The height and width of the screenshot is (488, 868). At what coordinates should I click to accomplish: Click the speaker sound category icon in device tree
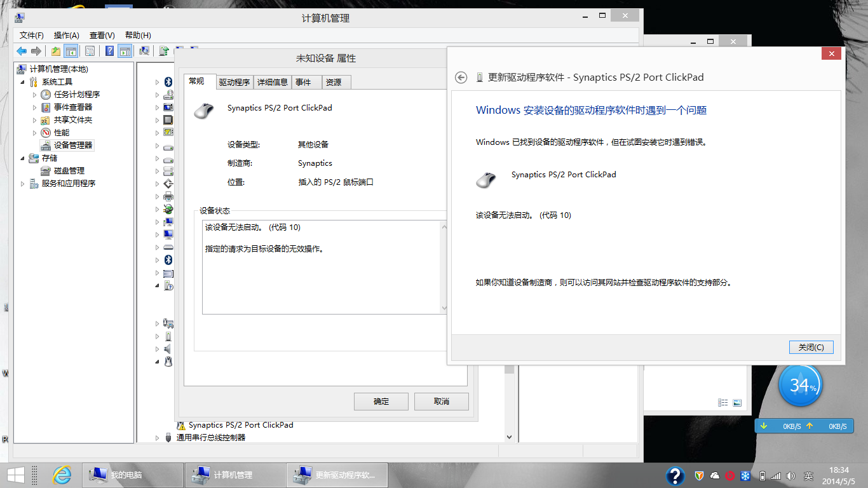pyautogui.click(x=168, y=349)
